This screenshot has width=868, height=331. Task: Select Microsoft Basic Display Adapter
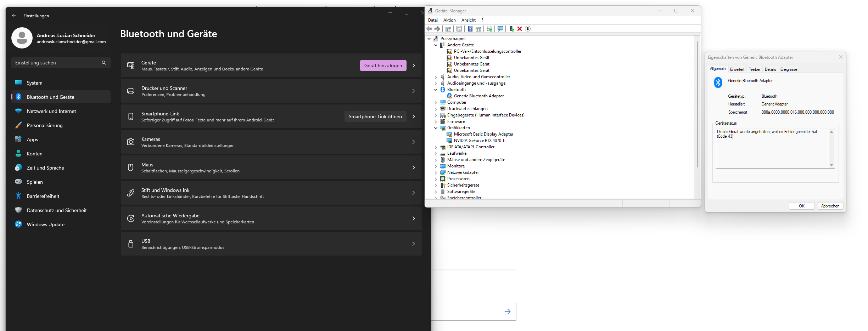coord(483,134)
